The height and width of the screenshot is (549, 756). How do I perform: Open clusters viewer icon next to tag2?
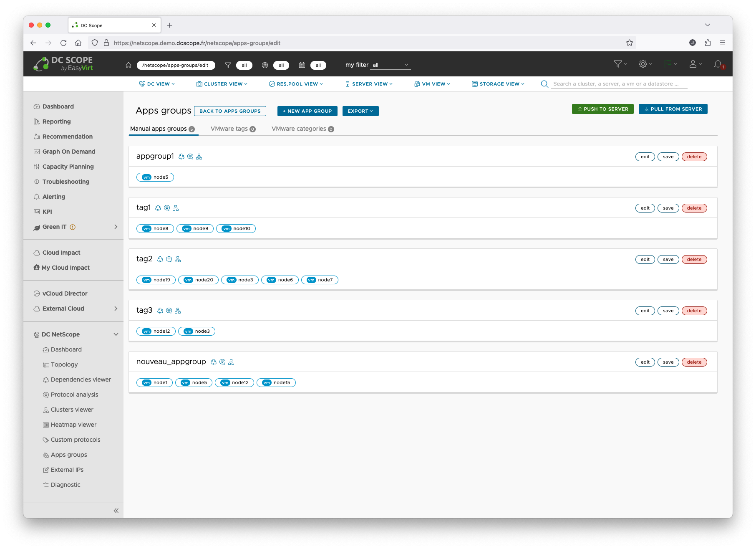(178, 259)
